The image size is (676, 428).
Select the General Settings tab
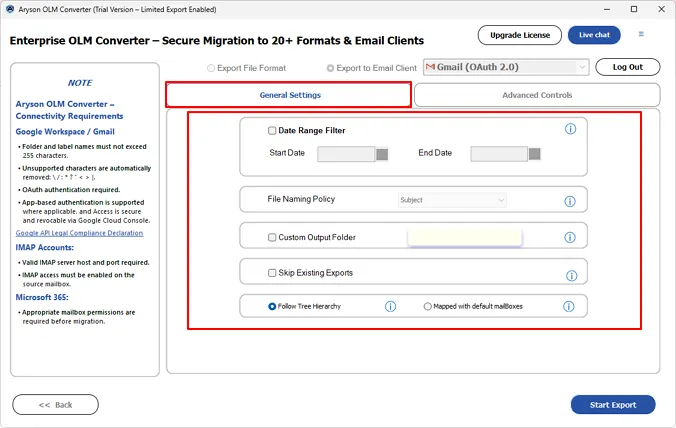288,95
